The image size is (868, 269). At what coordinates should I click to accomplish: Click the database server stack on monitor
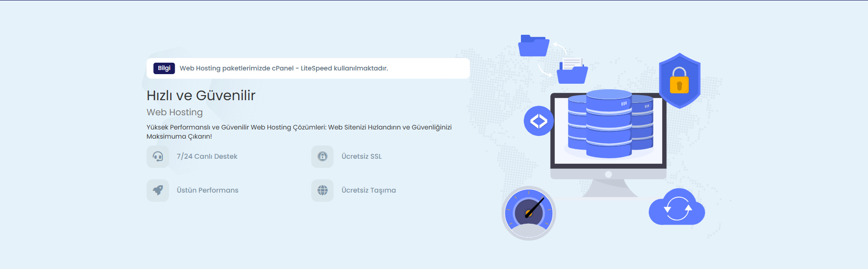tap(609, 124)
